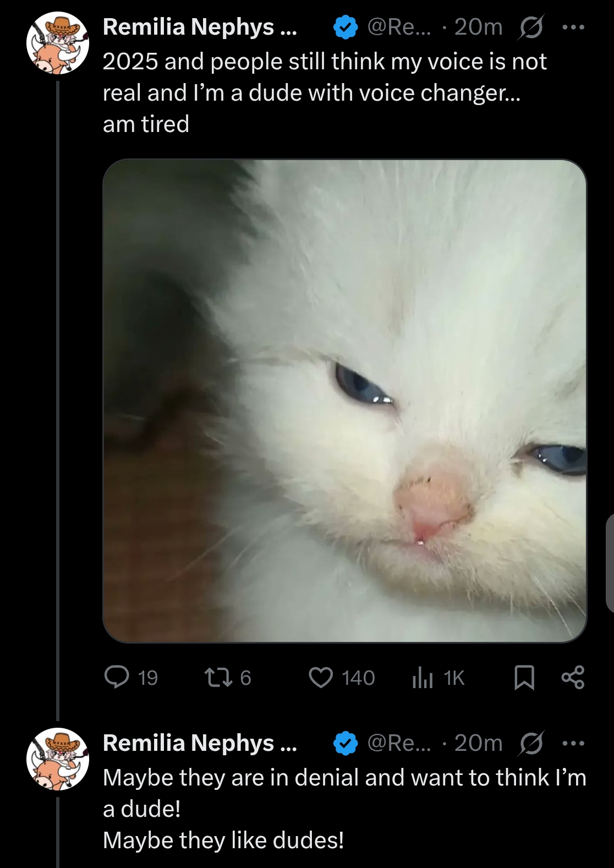
Task: Click the verified badge on the first tweet
Action: (346, 28)
